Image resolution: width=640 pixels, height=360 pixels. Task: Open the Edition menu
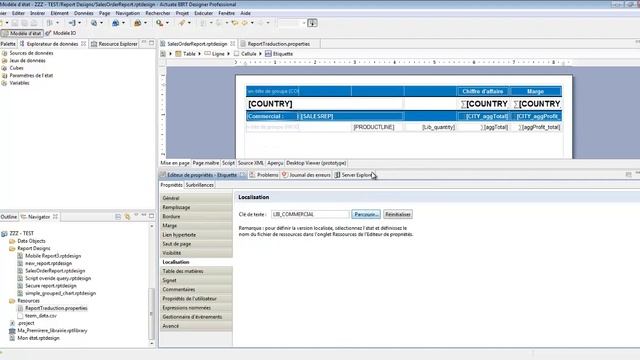point(18,13)
